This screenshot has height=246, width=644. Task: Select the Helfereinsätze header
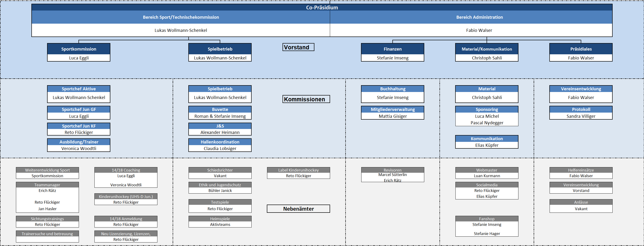581,170
